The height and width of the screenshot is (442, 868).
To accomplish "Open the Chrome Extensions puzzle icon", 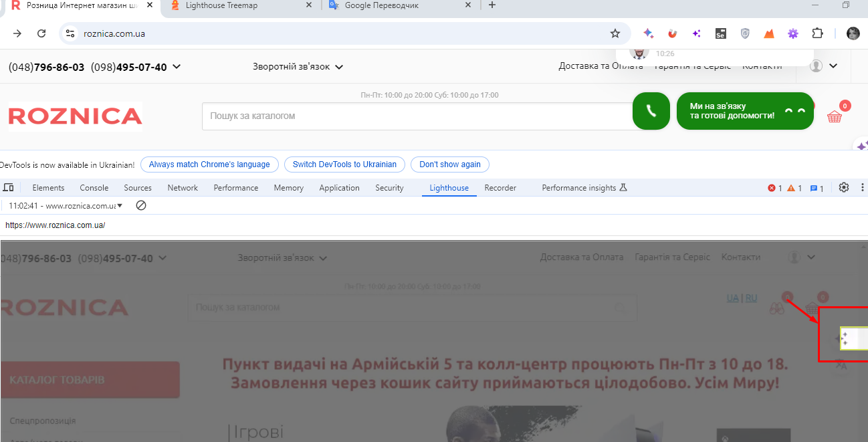I will (817, 33).
